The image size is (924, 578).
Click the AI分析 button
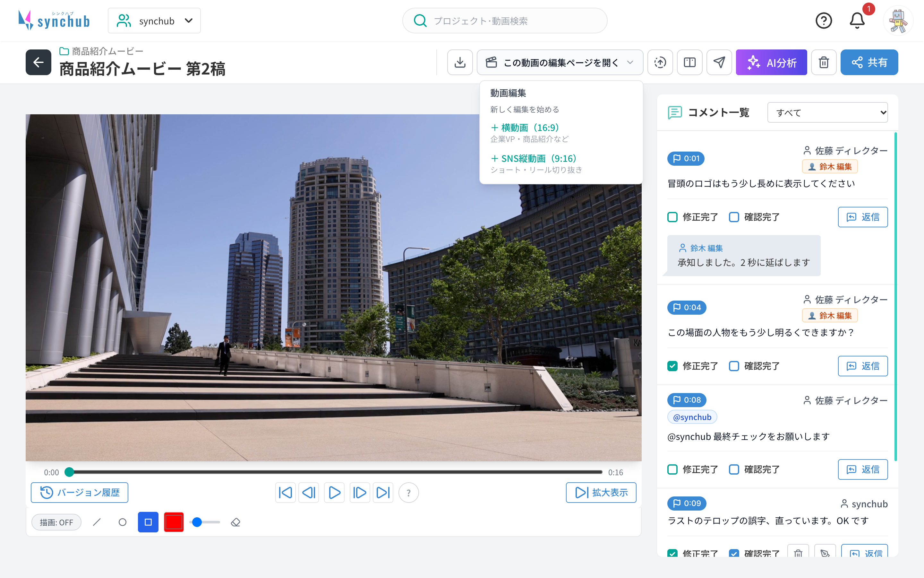[x=771, y=62]
